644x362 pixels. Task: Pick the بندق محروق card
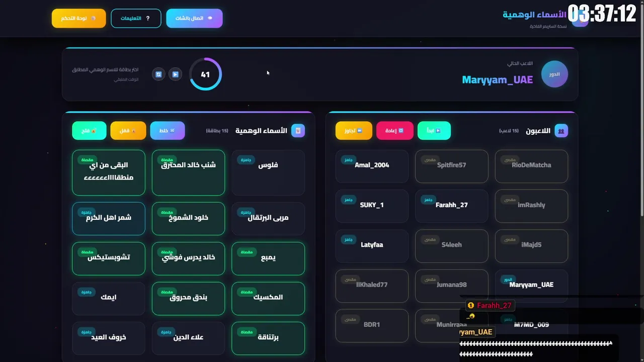click(188, 298)
